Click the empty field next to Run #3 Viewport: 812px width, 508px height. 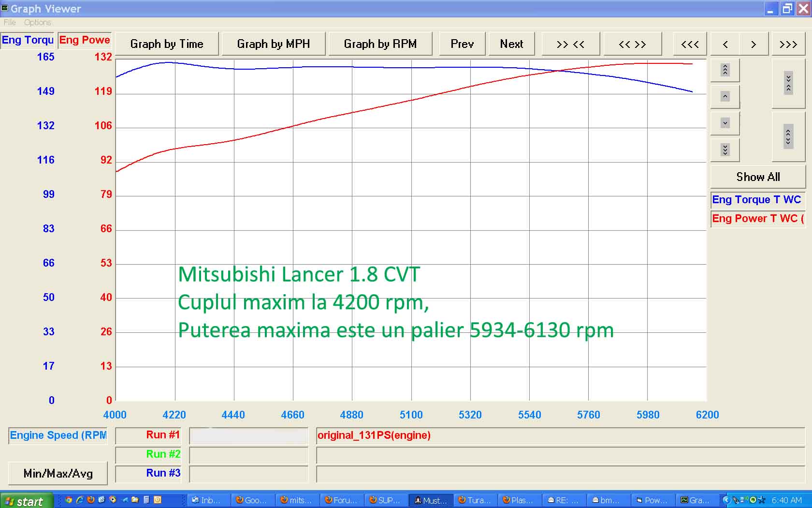(x=249, y=474)
